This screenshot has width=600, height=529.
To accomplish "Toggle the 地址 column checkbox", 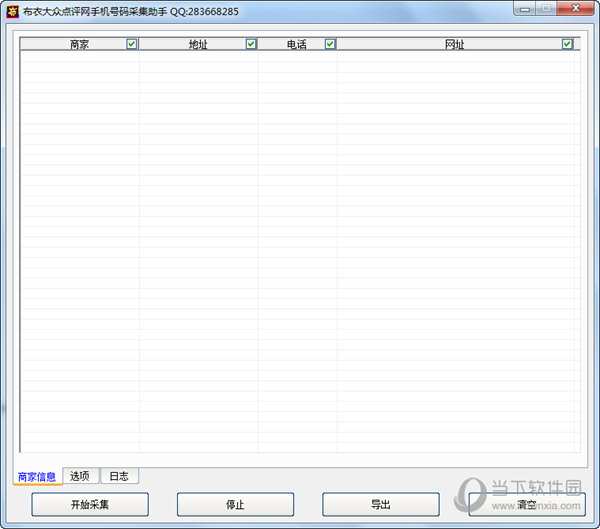I will [251, 44].
